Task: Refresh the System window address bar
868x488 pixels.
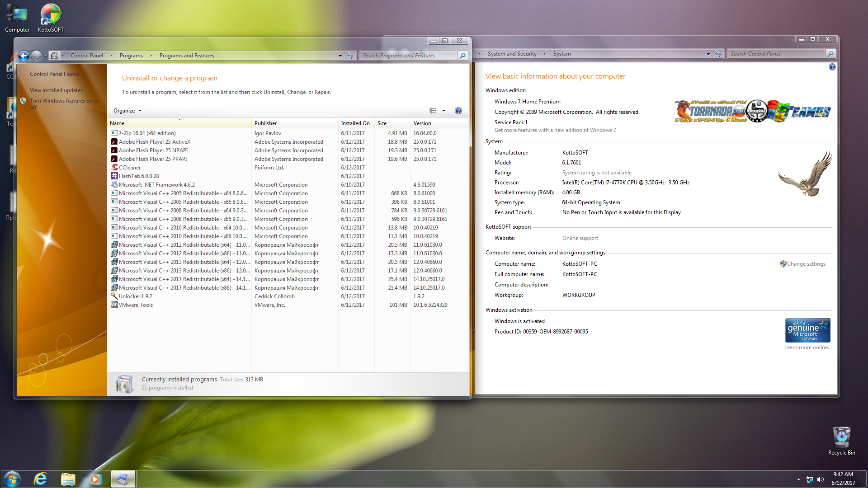Action: [x=718, y=54]
